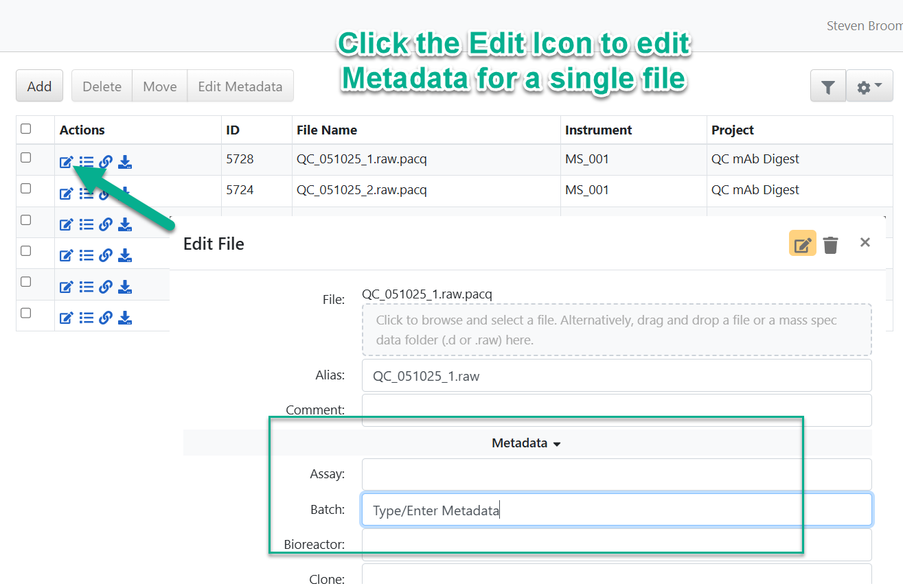Image resolution: width=903 pixels, height=588 pixels.
Task: Click the Edit Metadata toolbar button
Action: point(240,86)
